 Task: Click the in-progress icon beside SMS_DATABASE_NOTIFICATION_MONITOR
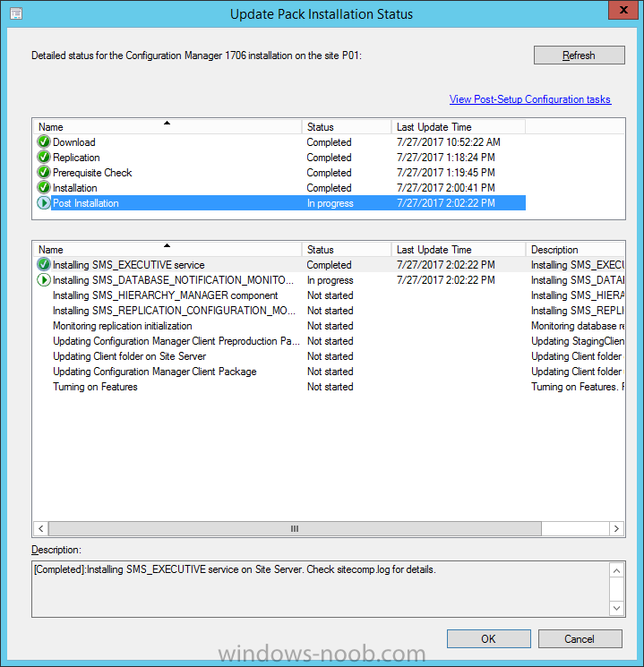[43, 280]
